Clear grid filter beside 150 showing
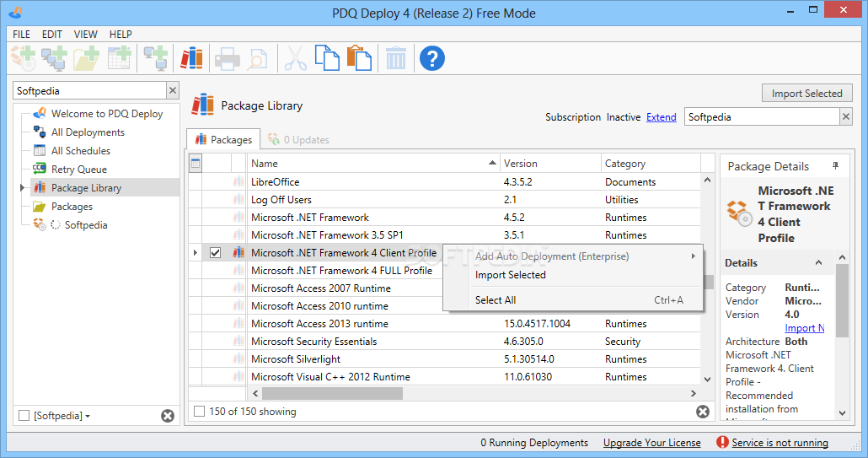Screen dimensions: 868x458 703,412
